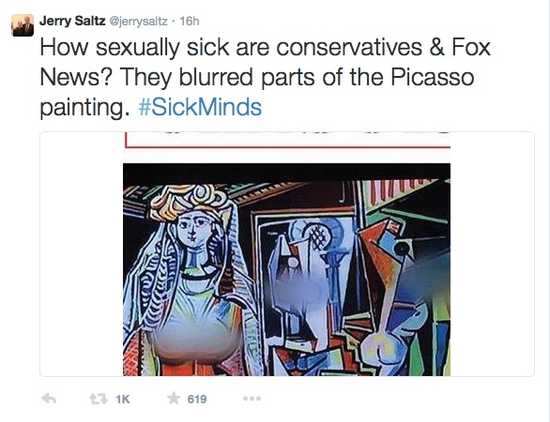The height and width of the screenshot is (422, 550).
Task: Open the more options ellipsis menu
Action: point(252,398)
